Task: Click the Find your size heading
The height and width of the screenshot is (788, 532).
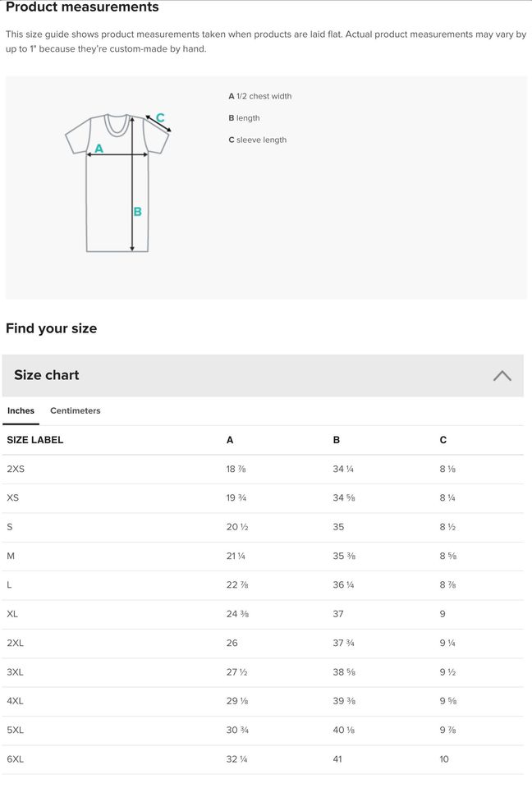Action: [51, 328]
